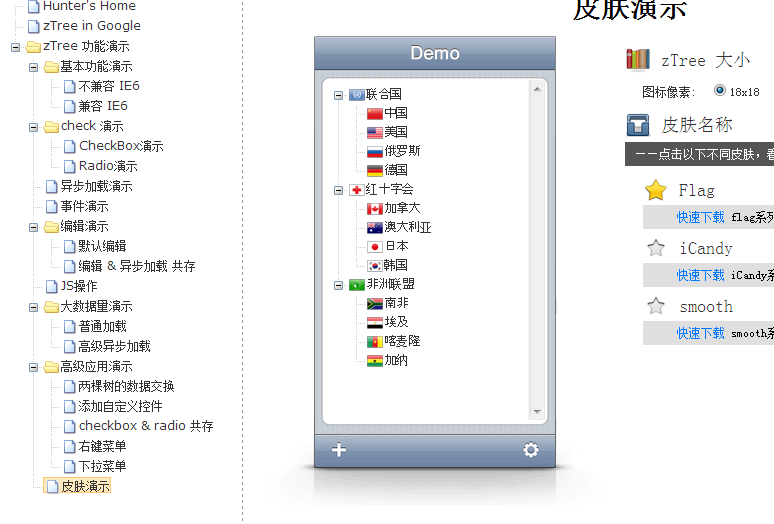Open the gear settings icon in Demo footer

531,449
